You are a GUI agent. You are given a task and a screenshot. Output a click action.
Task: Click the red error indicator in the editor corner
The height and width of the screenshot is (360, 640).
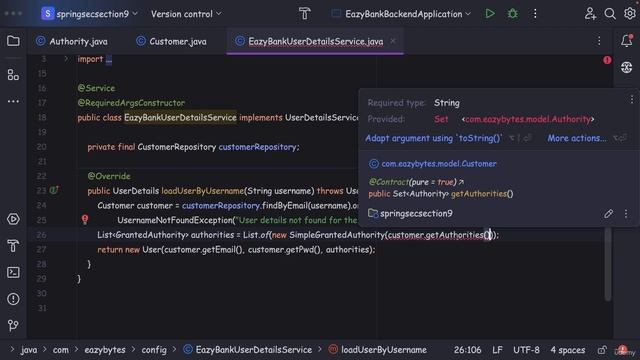click(x=607, y=60)
